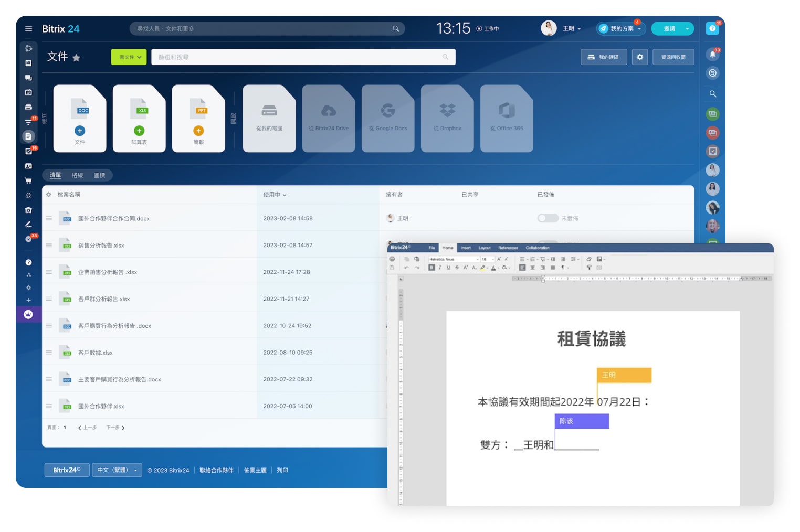
Task: Open the Layout tab in the document editor
Action: click(x=485, y=248)
